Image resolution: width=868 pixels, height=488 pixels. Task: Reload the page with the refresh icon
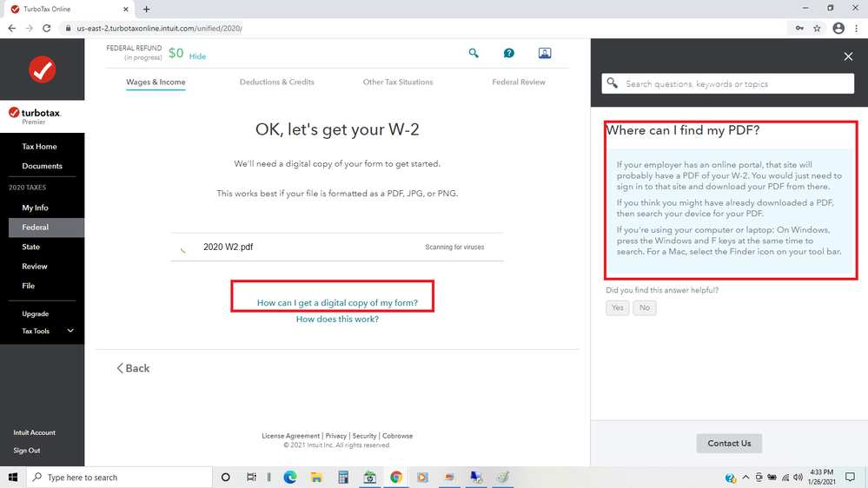point(47,28)
